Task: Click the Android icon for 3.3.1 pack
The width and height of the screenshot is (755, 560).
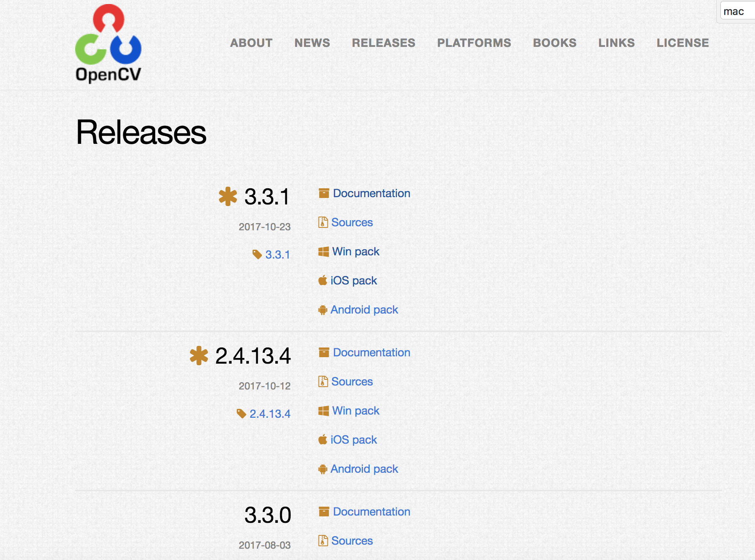Action: (x=323, y=310)
